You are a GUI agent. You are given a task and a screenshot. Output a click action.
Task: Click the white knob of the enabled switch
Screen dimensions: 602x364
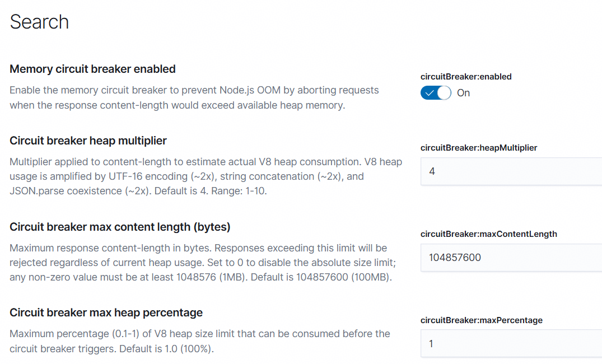click(444, 93)
